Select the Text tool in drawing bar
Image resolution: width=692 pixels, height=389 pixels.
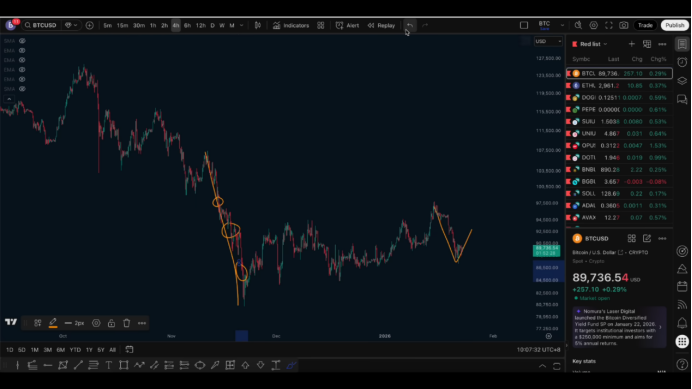[109, 365]
